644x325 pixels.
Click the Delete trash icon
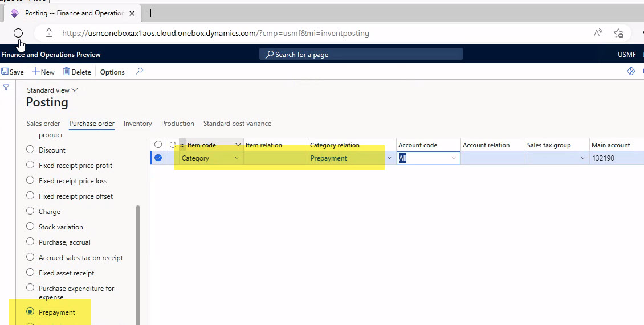click(67, 72)
